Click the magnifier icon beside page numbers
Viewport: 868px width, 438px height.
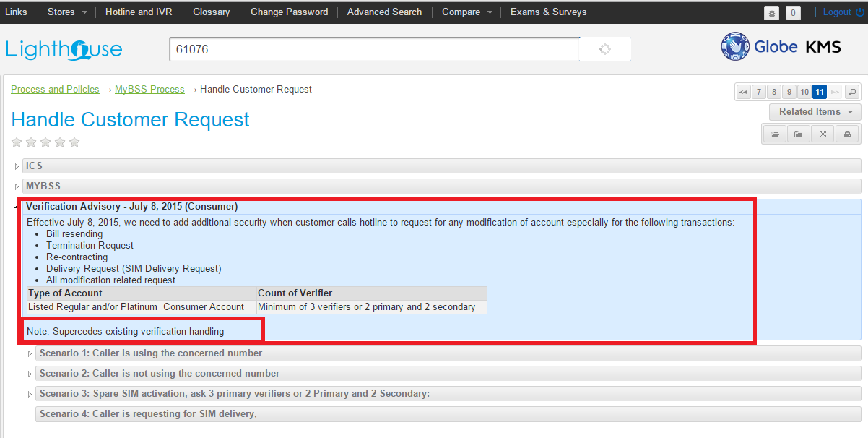(x=852, y=92)
